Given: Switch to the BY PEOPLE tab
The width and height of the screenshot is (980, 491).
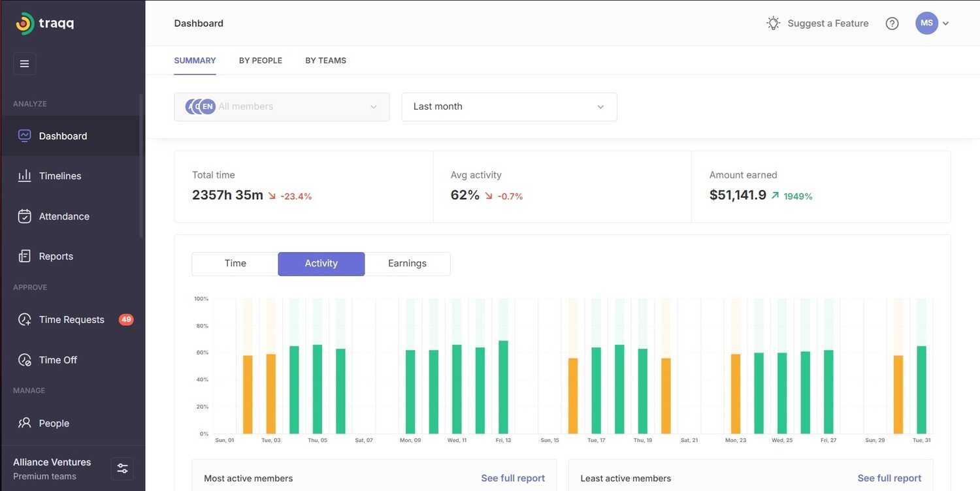Looking at the screenshot, I should point(260,59).
